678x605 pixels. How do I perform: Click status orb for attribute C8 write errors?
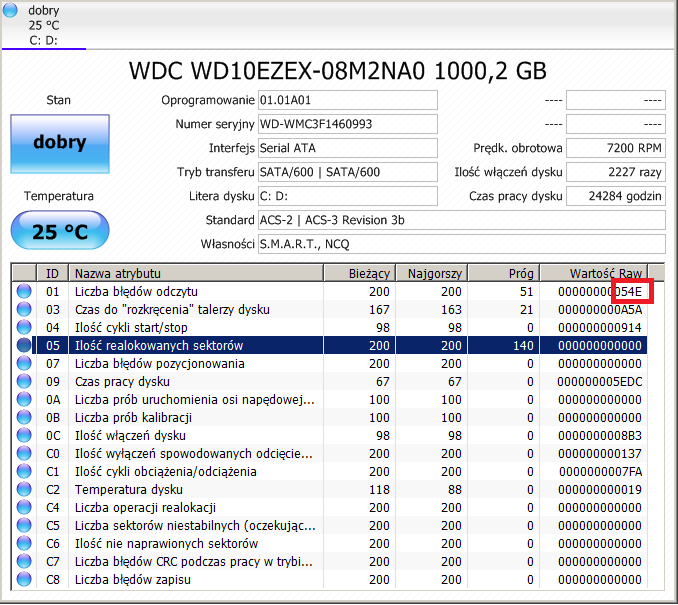tap(24, 579)
